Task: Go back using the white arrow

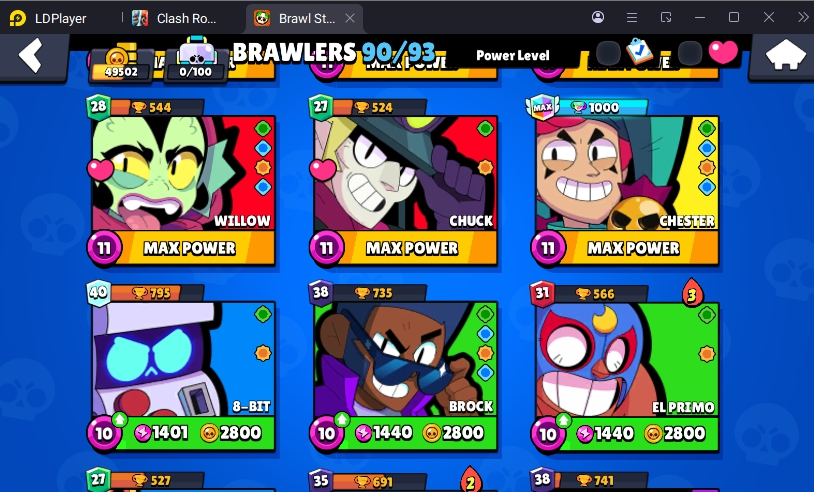Action: [30, 55]
